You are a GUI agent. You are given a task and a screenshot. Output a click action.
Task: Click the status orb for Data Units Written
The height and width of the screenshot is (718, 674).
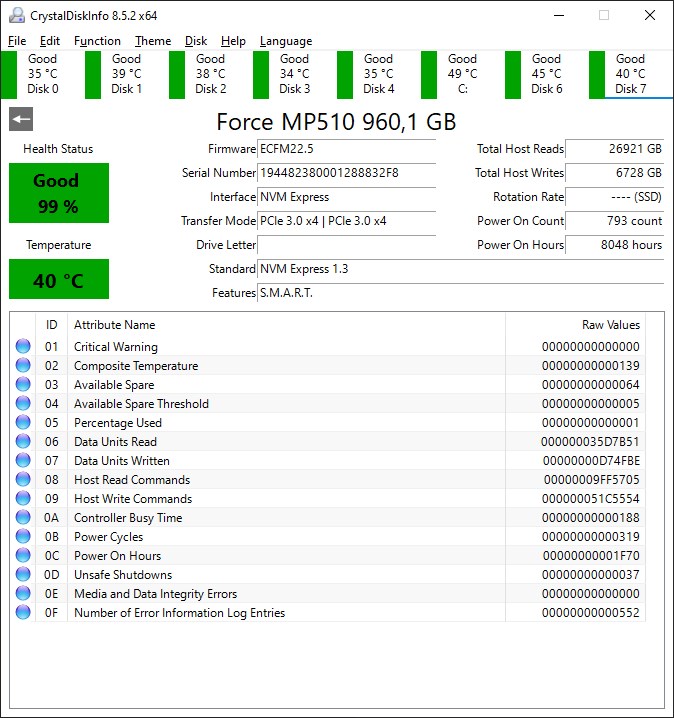[23, 460]
